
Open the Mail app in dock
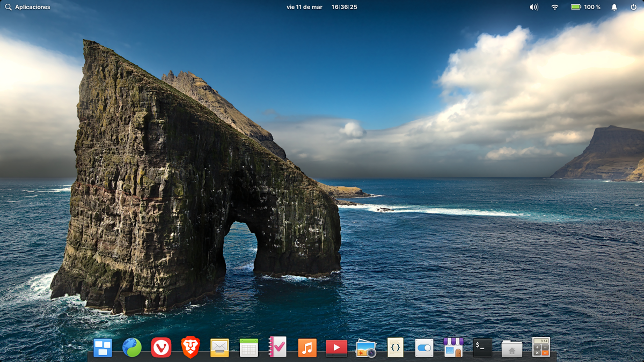[x=219, y=348]
